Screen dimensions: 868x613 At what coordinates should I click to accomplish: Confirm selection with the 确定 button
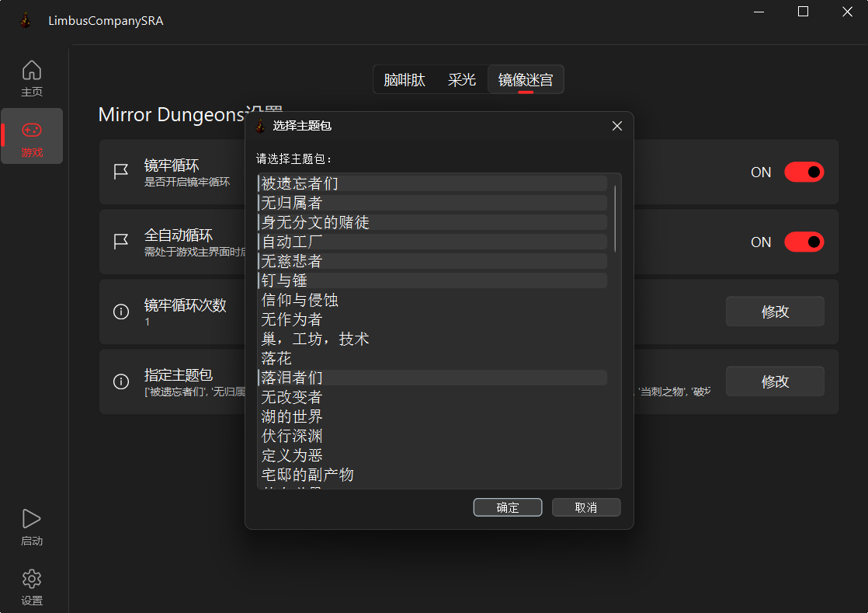[x=508, y=507]
